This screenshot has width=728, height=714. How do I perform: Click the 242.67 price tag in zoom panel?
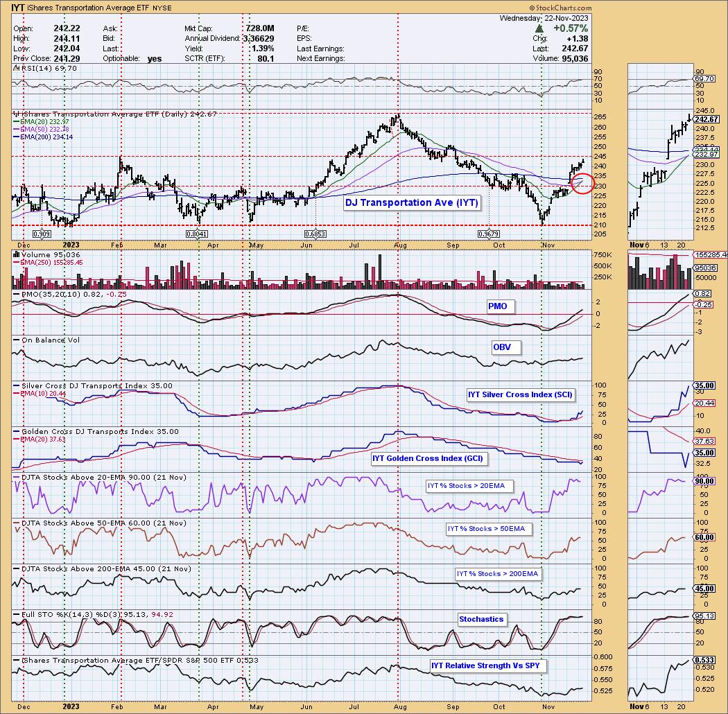(x=707, y=119)
